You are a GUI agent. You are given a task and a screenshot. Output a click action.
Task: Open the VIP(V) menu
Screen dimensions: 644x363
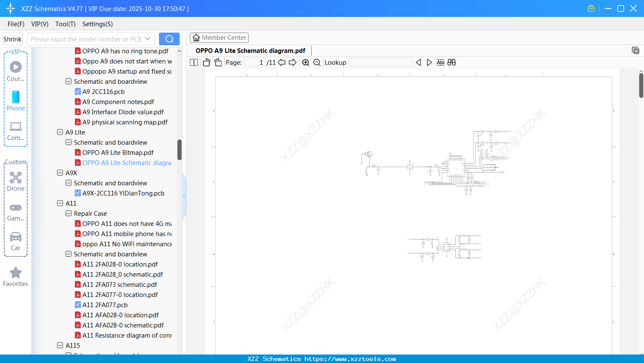click(x=40, y=24)
